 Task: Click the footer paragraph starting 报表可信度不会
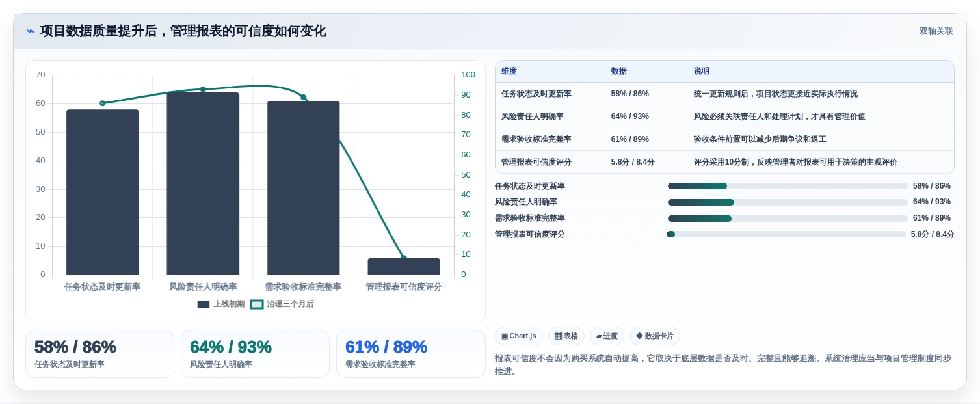pos(723,365)
